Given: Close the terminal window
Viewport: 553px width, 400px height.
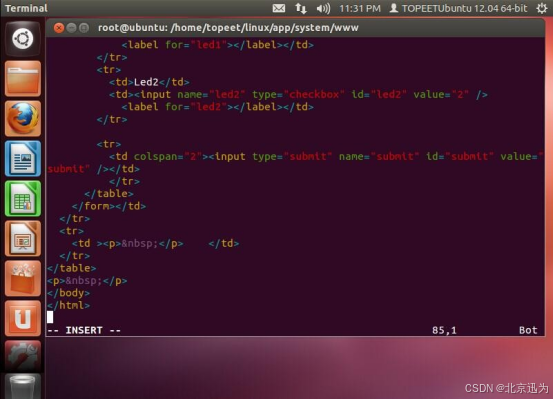Looking at the screenshot, I should point(59,28).
